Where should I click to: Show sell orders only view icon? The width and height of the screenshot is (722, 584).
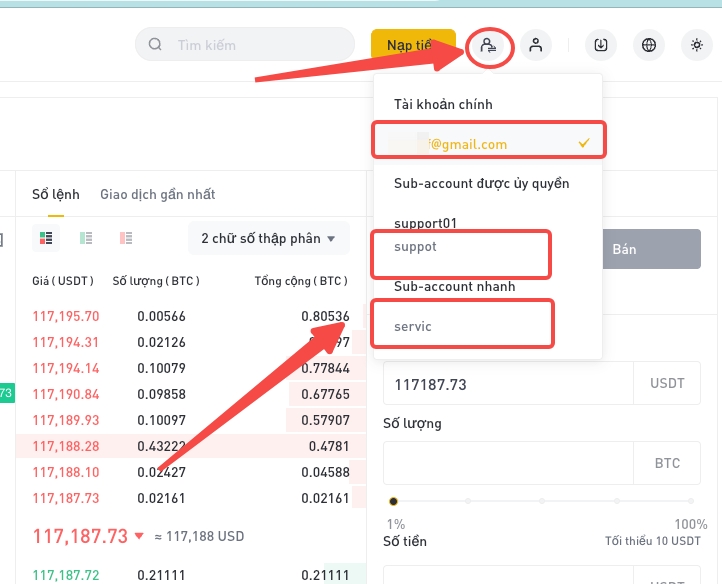tap(126, 238)
